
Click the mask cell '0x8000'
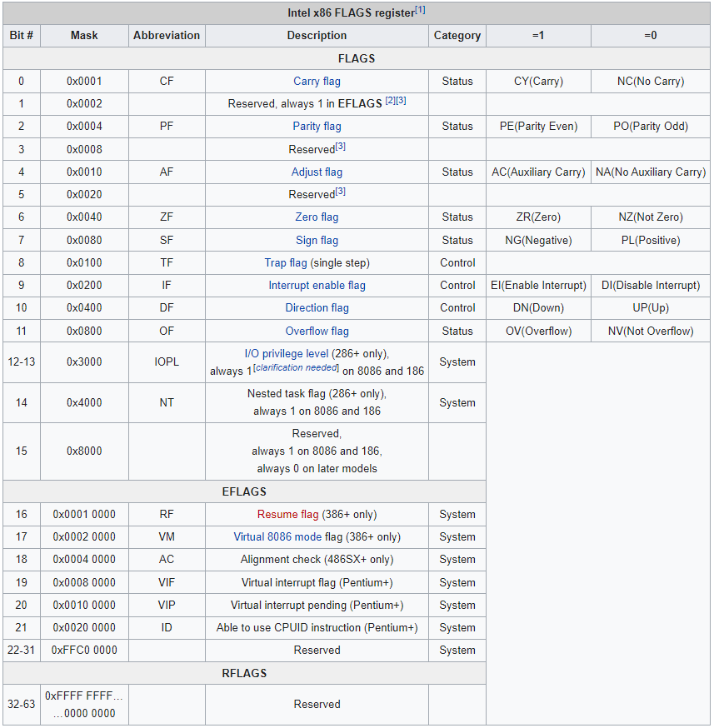pos(84,451)
